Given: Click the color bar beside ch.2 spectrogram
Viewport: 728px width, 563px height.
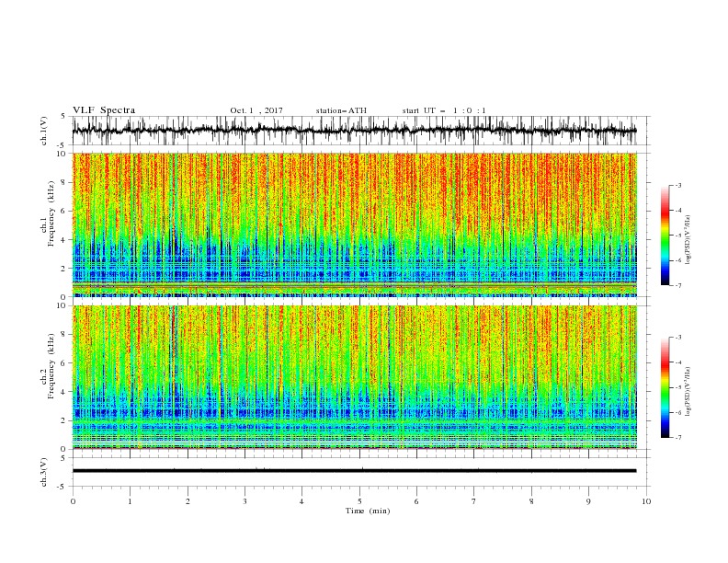Looking at the screenshot, I should (665, 387).
